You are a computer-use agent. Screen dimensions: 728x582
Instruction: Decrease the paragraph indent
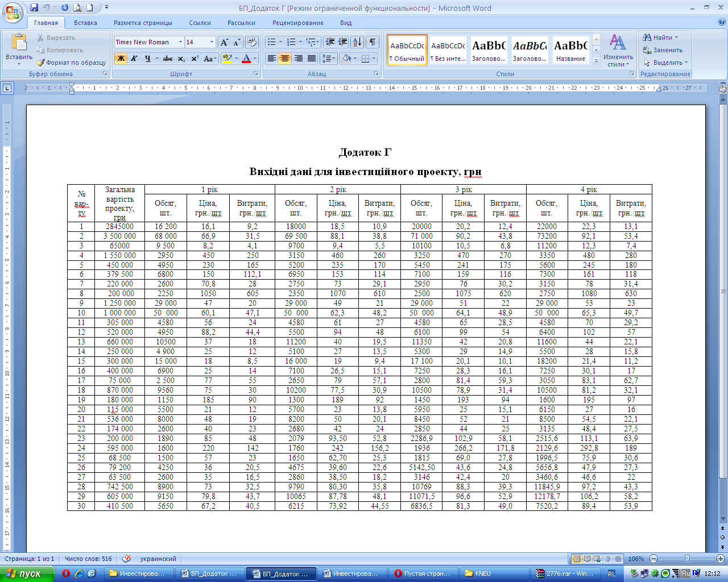tap(330, 42)
